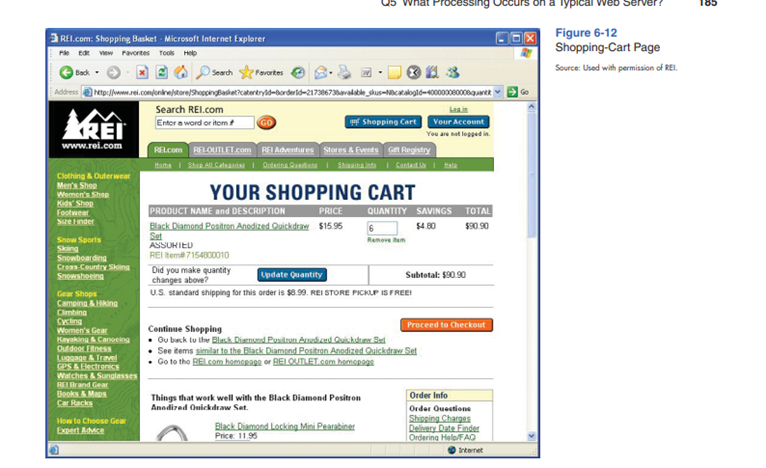
Task: Click the IE Back arrow button
Action: [x=66, y=73]
